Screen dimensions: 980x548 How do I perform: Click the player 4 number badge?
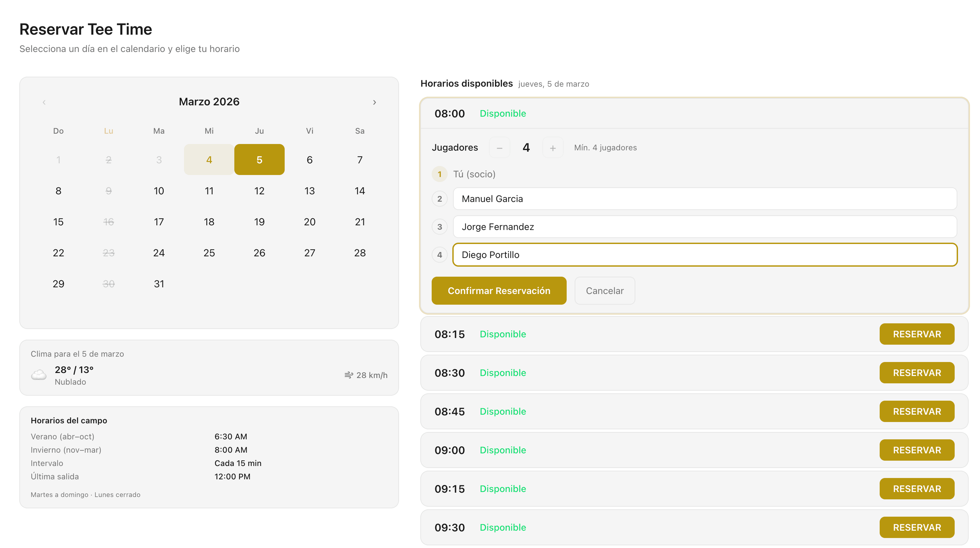click(x=440, y=255)
